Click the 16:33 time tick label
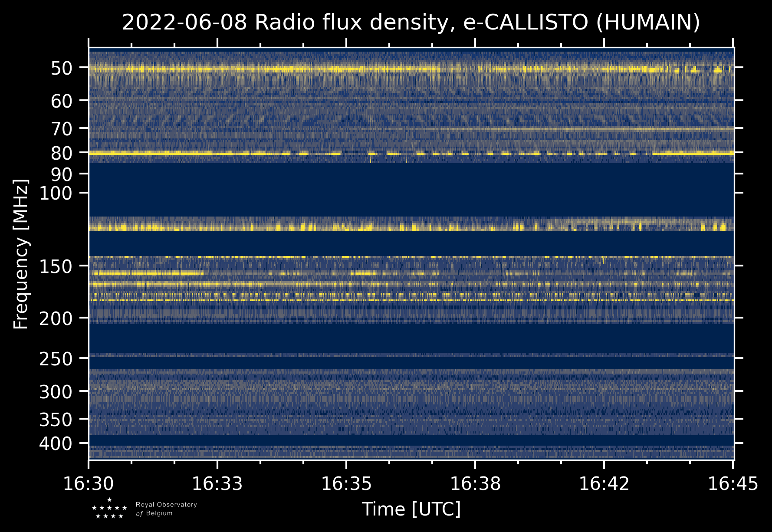Viewport: 772px width, 532px height. tap(217, 484)
